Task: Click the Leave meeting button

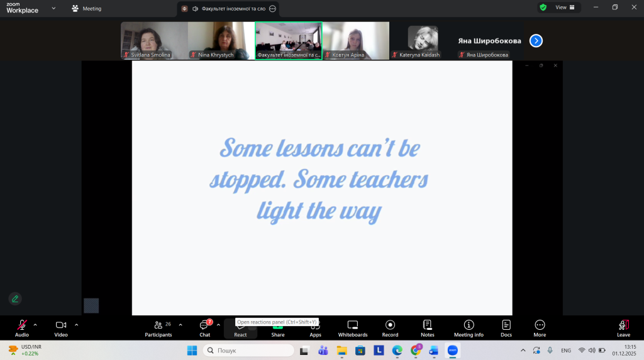Action: (623, 328)
